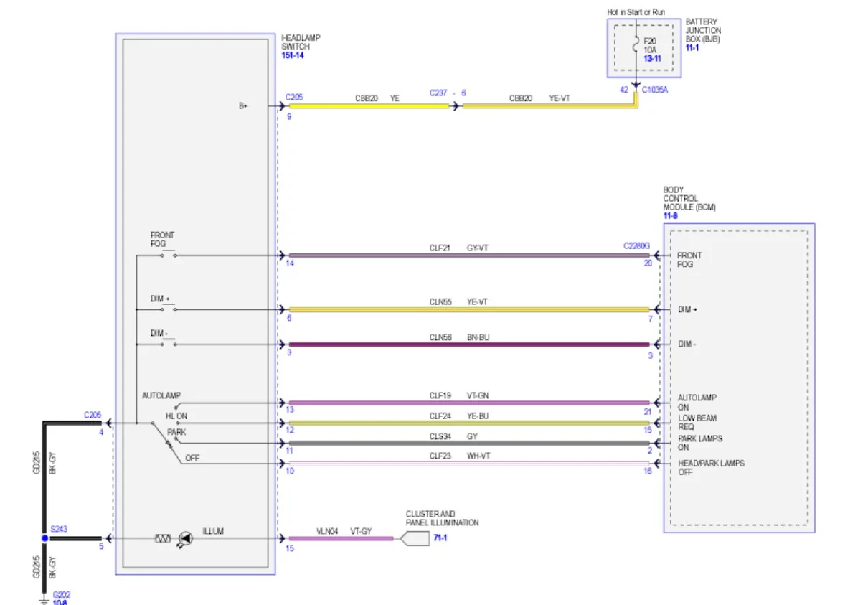Click the CLF19 VT-GN wire label
Image resolution: width=868 pixels, height=605 pixels.
[459, 395]
